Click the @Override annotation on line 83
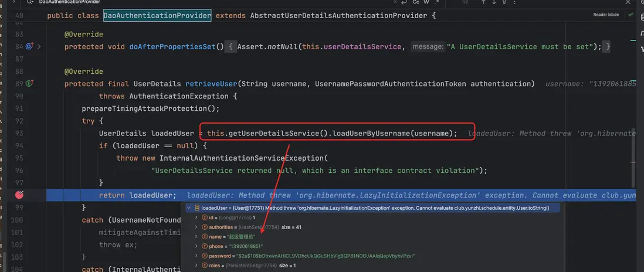The height and width of the screenshot is (272, 644). pyautogui.click(x=84, y=35)
